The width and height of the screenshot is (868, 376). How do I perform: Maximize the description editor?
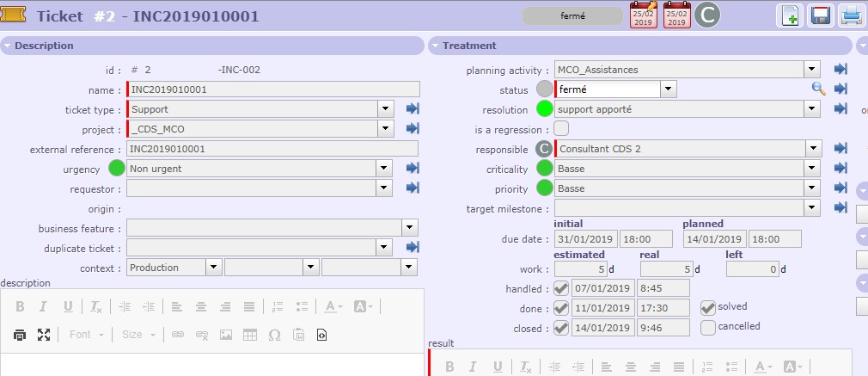(x=44, y=334)
